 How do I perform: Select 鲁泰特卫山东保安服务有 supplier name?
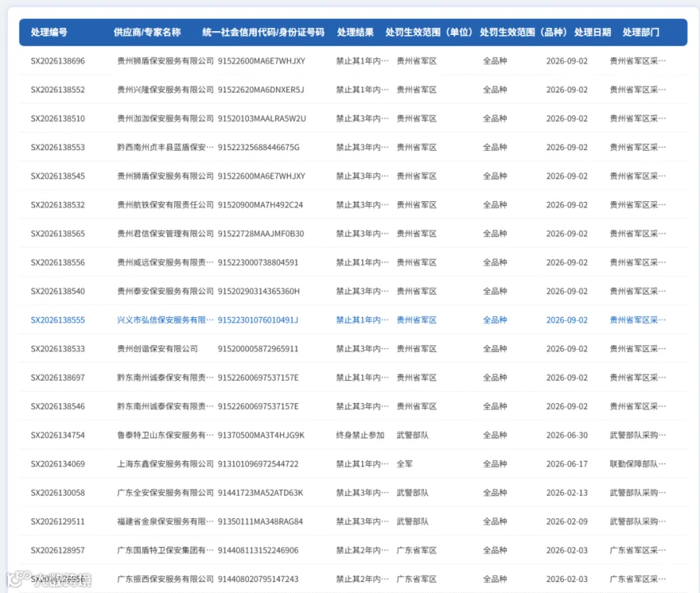click(165, 435)
